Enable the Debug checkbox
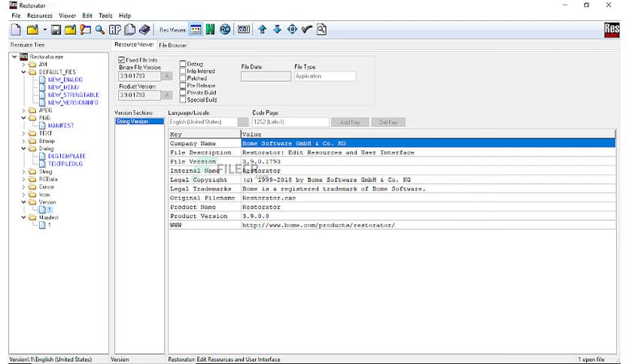629x364 pixels. tap(183, 64)
